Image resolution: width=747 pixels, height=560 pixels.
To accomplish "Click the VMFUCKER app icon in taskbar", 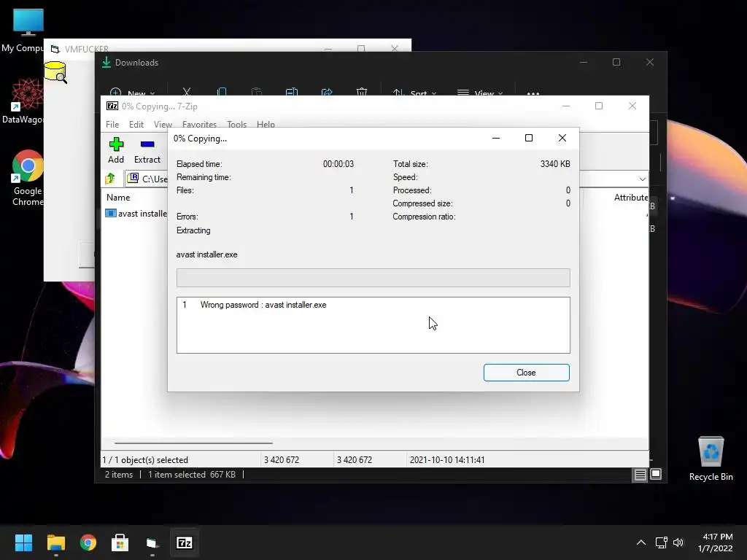I will point(152,542).
